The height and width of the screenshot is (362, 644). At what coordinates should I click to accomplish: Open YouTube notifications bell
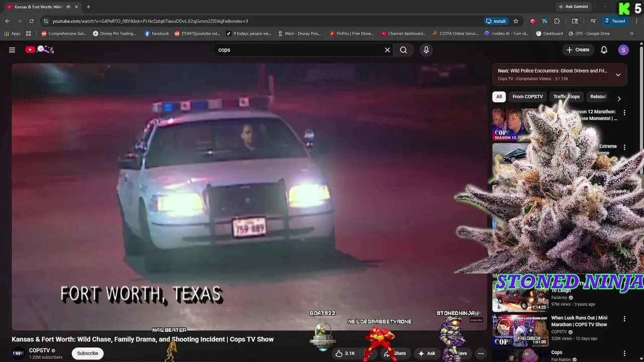[x=604, y=50]
